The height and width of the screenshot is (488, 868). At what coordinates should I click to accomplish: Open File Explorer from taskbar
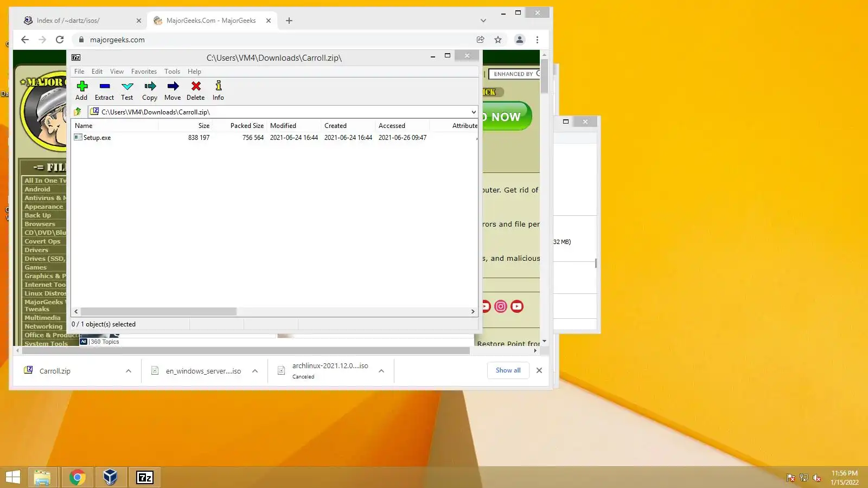pyautogui.click(x=42, y=477)
